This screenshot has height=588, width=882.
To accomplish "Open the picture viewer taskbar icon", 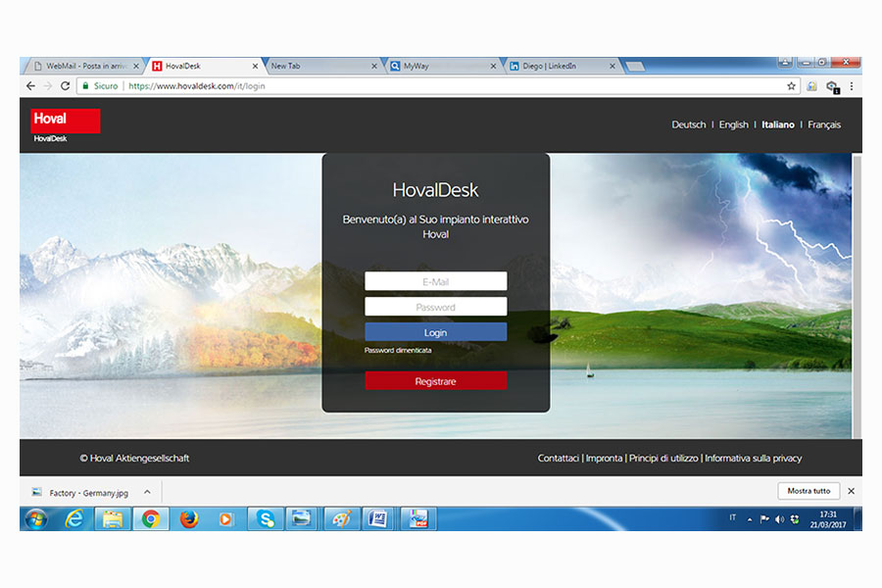I will pyautogui.click(x=302, y=518).
